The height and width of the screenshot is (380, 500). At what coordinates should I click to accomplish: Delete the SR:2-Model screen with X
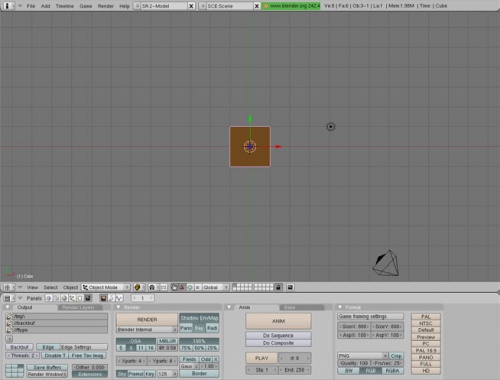pyautogui.click(x=191, y=6)
